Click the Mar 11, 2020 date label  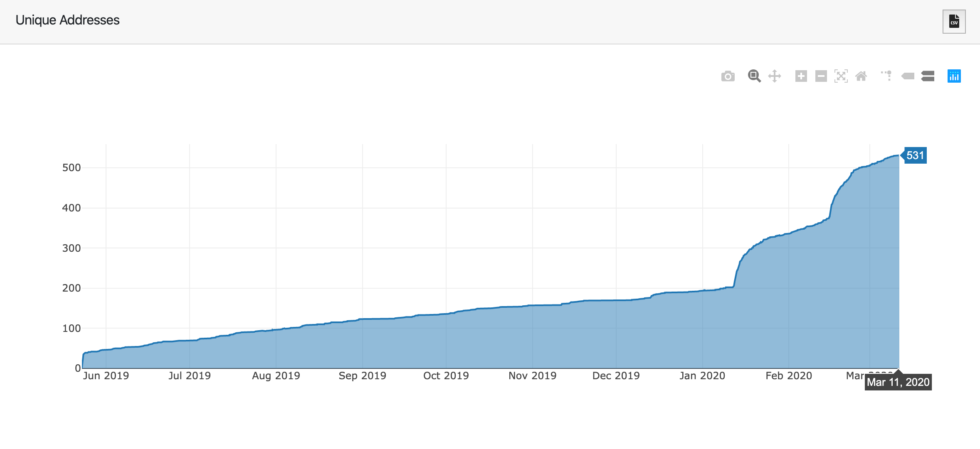pyautogui.click(x=898, y=382)
